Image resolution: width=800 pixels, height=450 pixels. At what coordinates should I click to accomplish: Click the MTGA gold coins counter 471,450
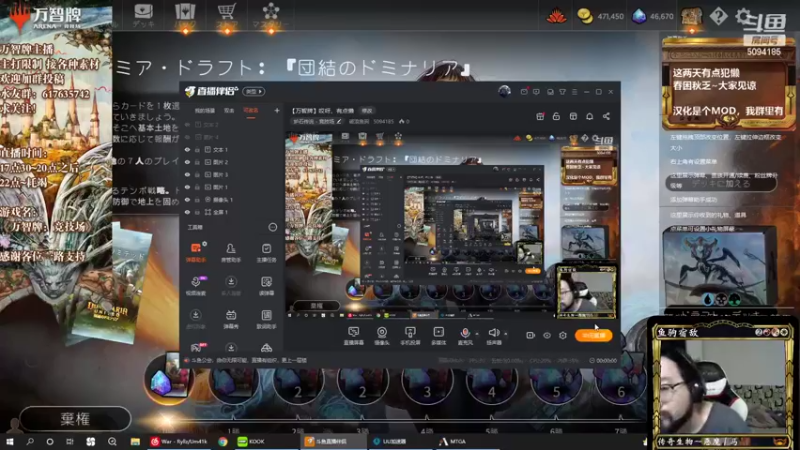click(x=600, y=16)
